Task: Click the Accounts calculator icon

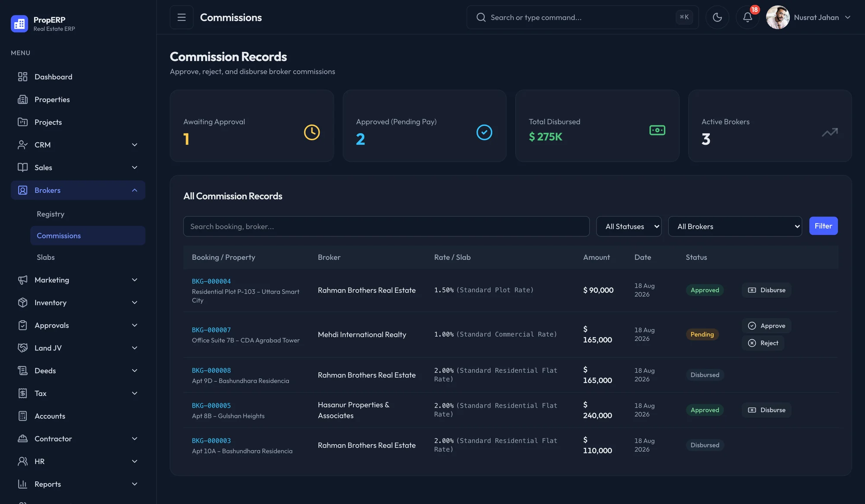Action: [22, 416]
